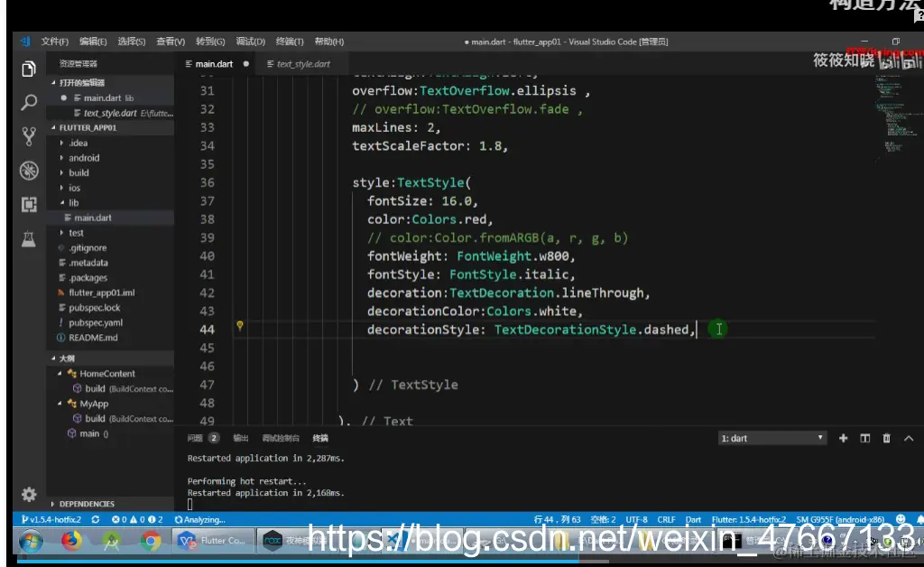Click the v1.5.4-hotfix.2 branch in status bar
This screenshot has width=924, height=567.
[51, 519]
